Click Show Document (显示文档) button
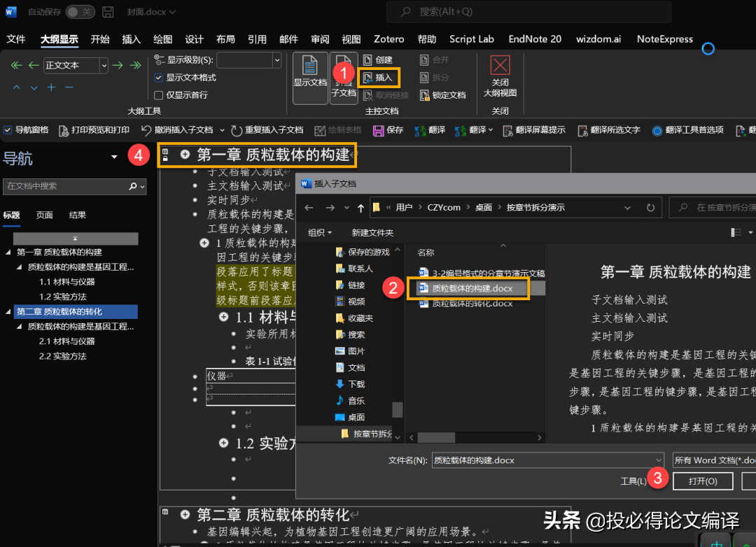The image size is (756, 547). click(x=310, y=78)
